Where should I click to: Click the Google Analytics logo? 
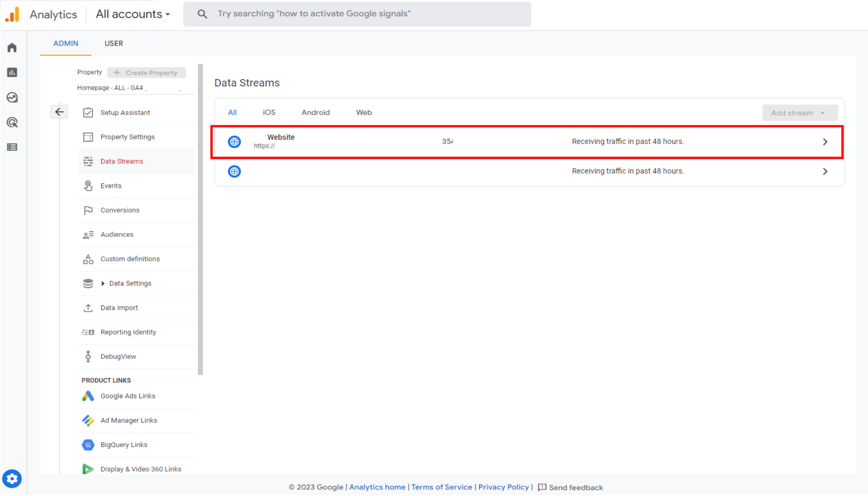pos(12,14)
